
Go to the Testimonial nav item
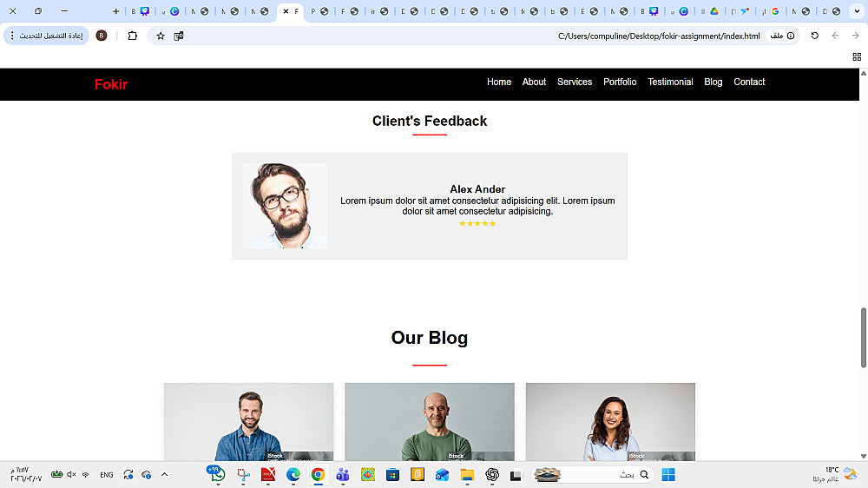pos(670,82)
